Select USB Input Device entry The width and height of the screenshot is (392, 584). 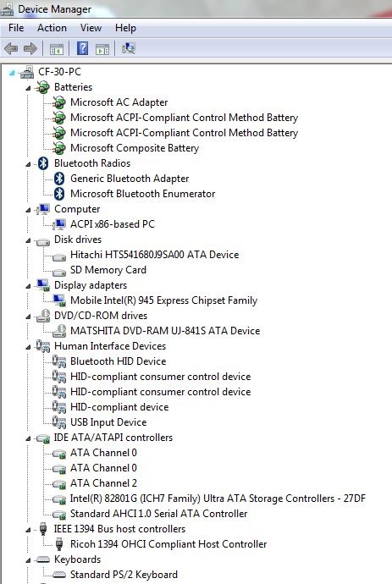click(108, 422)
